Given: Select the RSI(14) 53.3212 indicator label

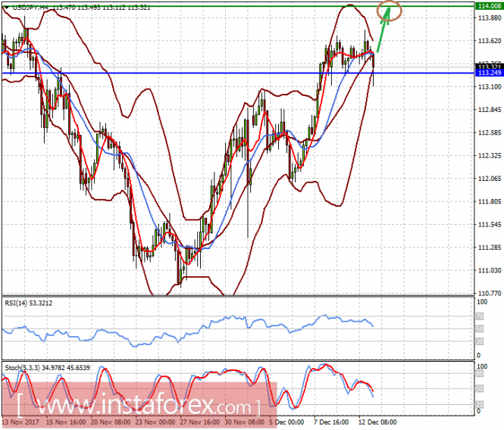Looking at the screenshot, I should 28,303.
